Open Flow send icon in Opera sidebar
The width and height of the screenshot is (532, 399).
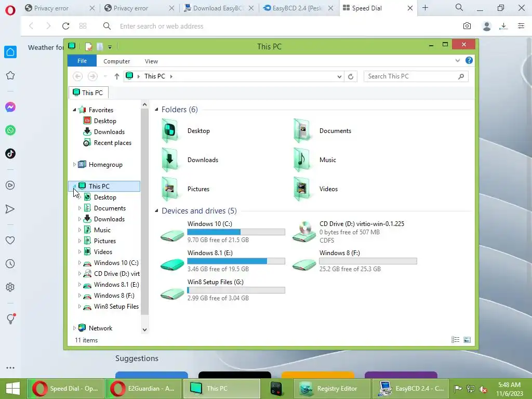(10, 209)
